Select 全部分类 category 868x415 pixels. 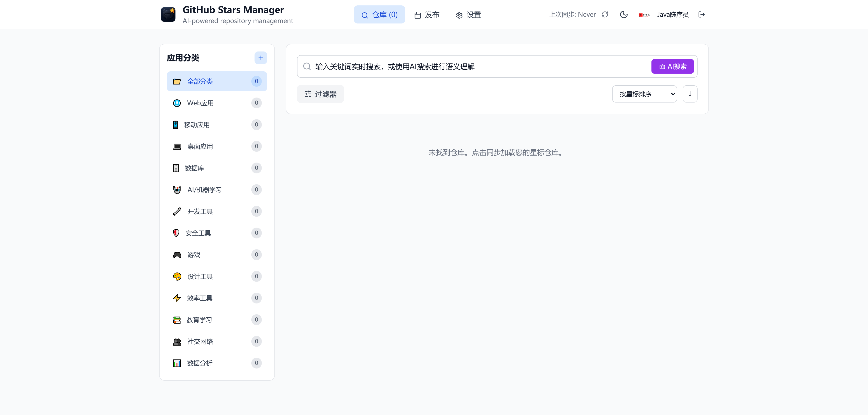(x=217, y=82)
